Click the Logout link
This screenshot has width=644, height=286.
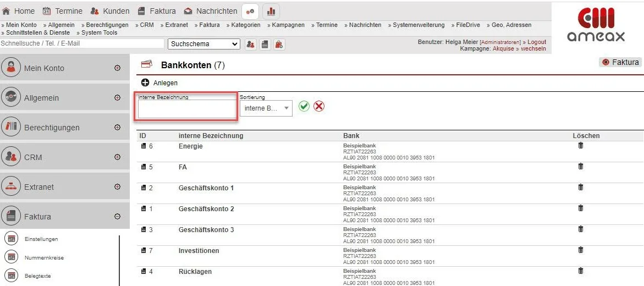[537, 42]
